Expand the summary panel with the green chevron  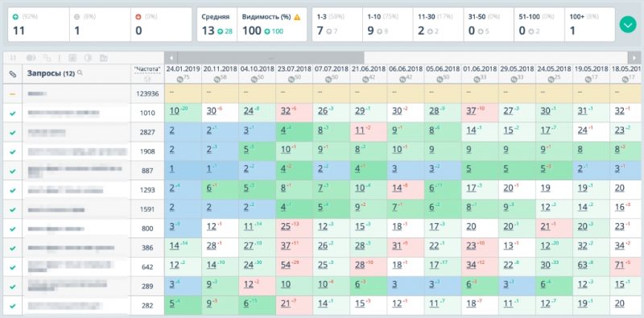(x=628, y=25)
